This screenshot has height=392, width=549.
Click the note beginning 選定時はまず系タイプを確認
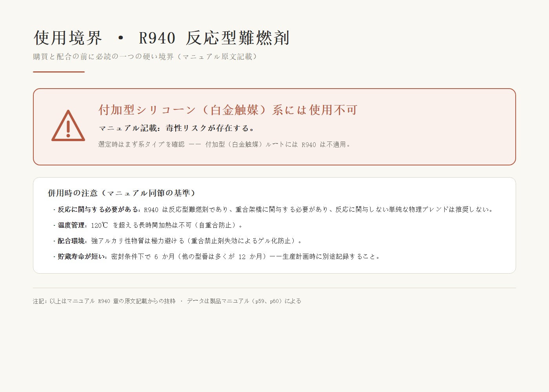click(224, 144)
